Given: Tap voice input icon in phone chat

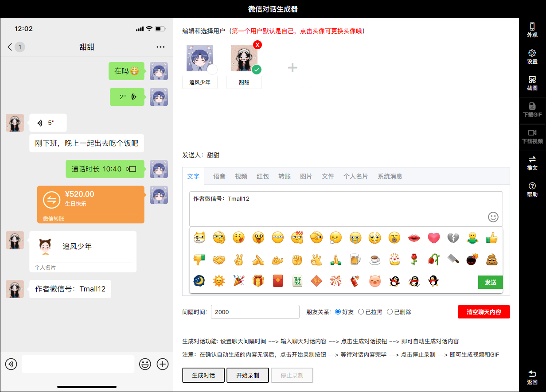Looking at the screenshot, I should pos(11,364).
